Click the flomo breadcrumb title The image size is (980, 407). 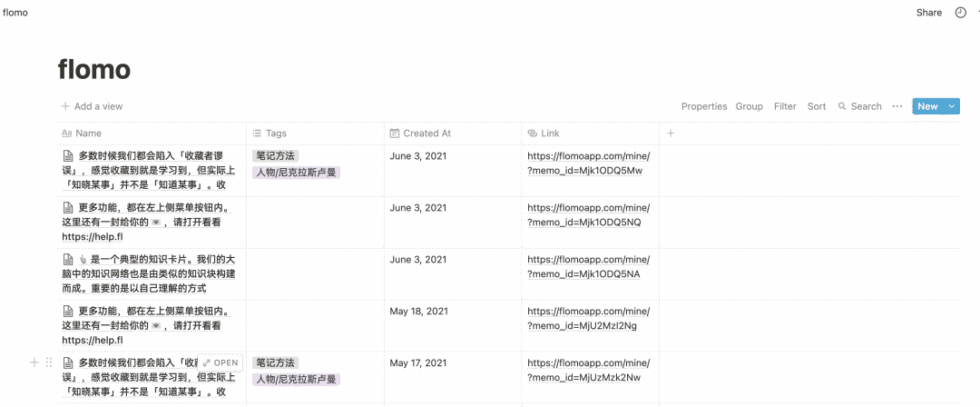point(15,13)
